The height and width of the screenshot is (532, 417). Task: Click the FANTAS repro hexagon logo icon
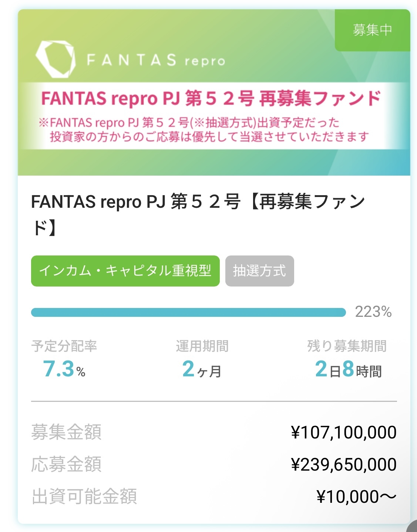56,59
